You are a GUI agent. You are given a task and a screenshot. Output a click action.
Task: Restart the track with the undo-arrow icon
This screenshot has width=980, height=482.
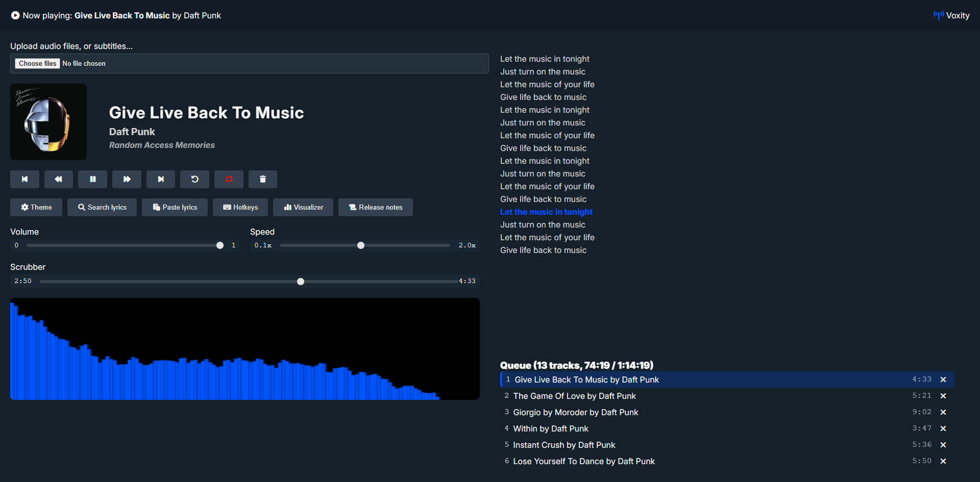pyautogui.click(x=194, y=179)
